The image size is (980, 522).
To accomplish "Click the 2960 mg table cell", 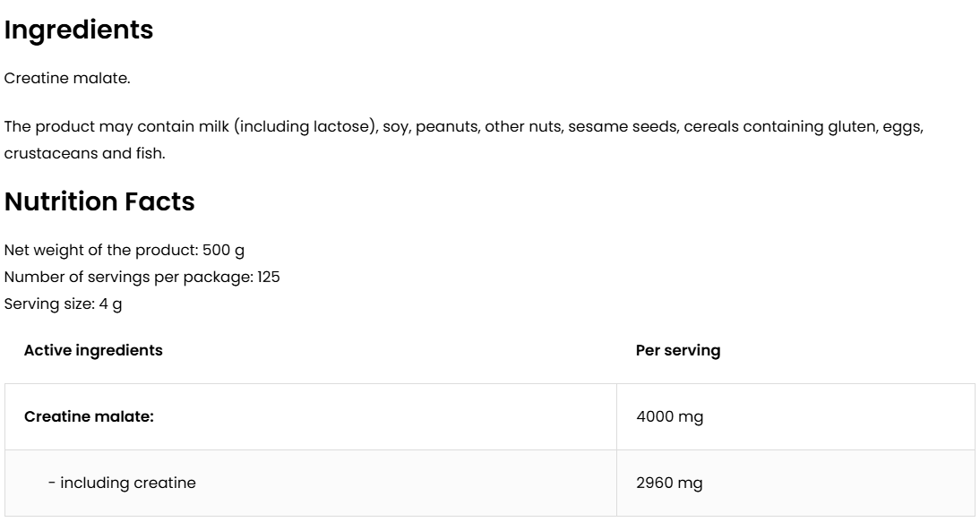I will point(669,483).
